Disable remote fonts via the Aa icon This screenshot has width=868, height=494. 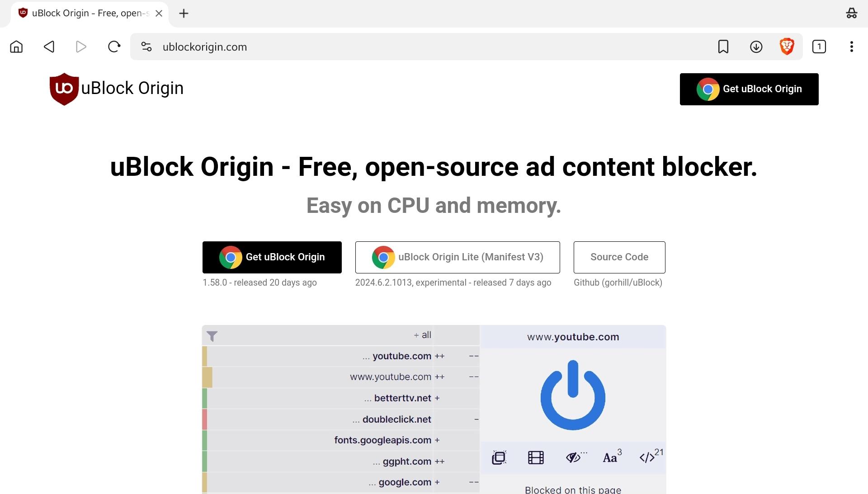[609, 457]
